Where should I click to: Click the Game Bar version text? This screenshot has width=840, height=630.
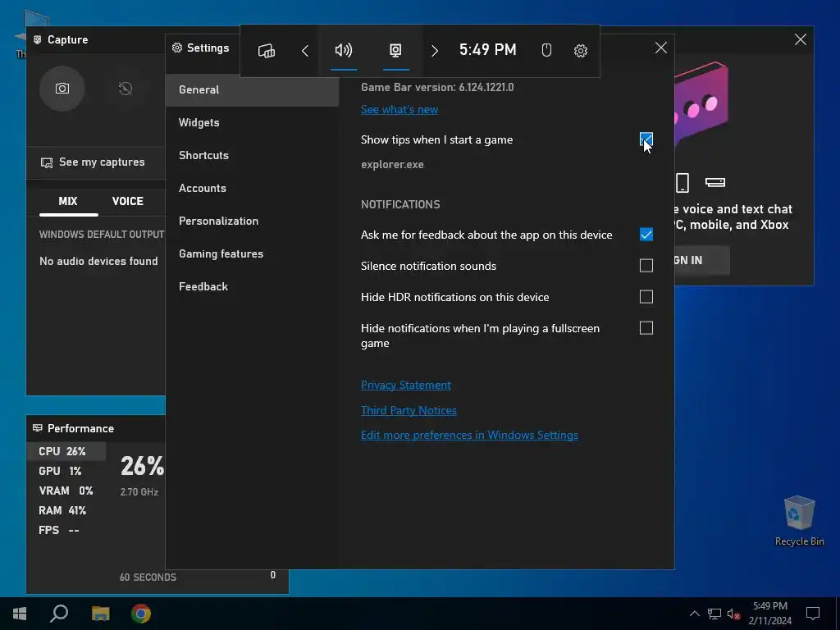(x=437, y=87)
